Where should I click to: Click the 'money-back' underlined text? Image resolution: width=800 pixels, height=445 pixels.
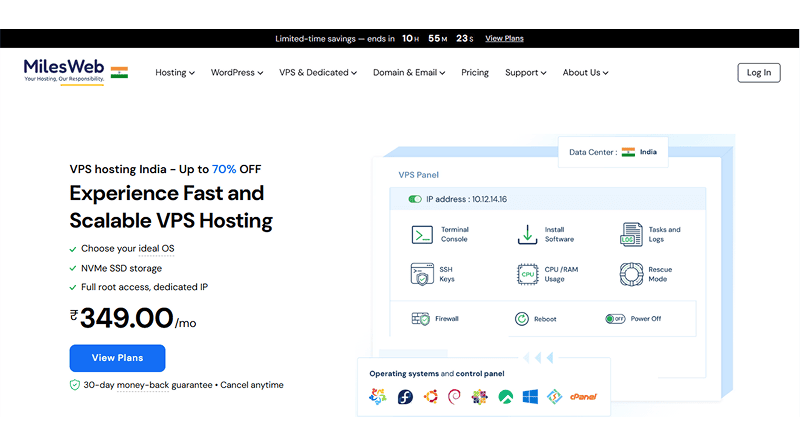coord(143,385)
